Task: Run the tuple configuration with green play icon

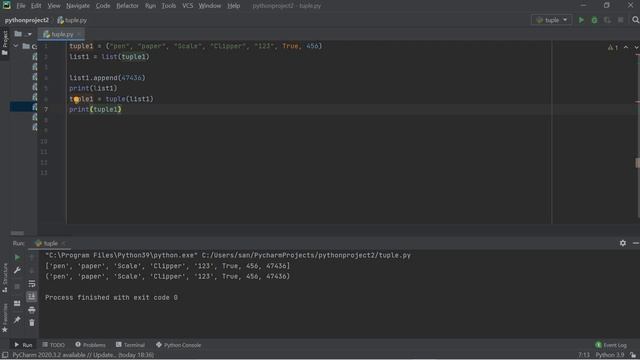Action: 581,20
